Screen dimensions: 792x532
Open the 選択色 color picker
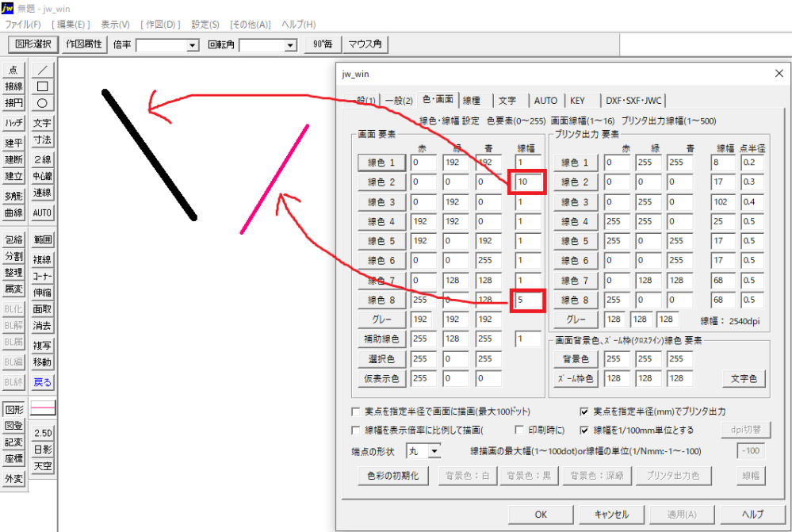(x=381, y=359)
